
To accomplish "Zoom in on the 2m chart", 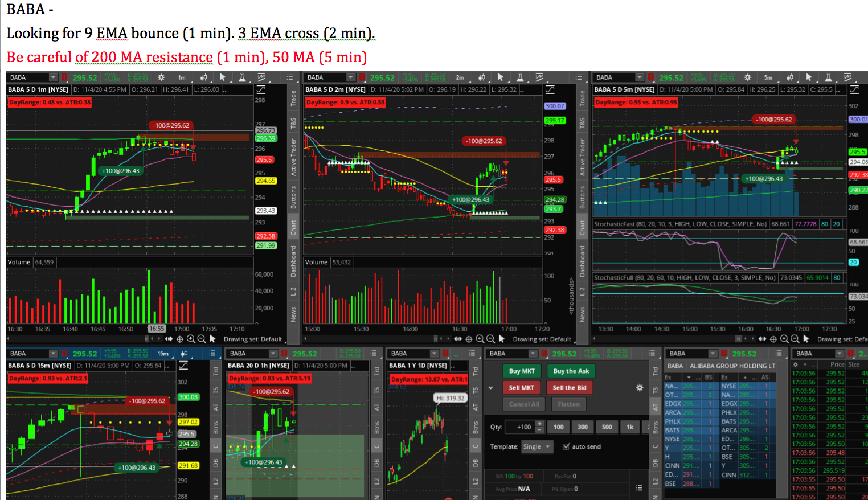I will [x=480, y=339].
